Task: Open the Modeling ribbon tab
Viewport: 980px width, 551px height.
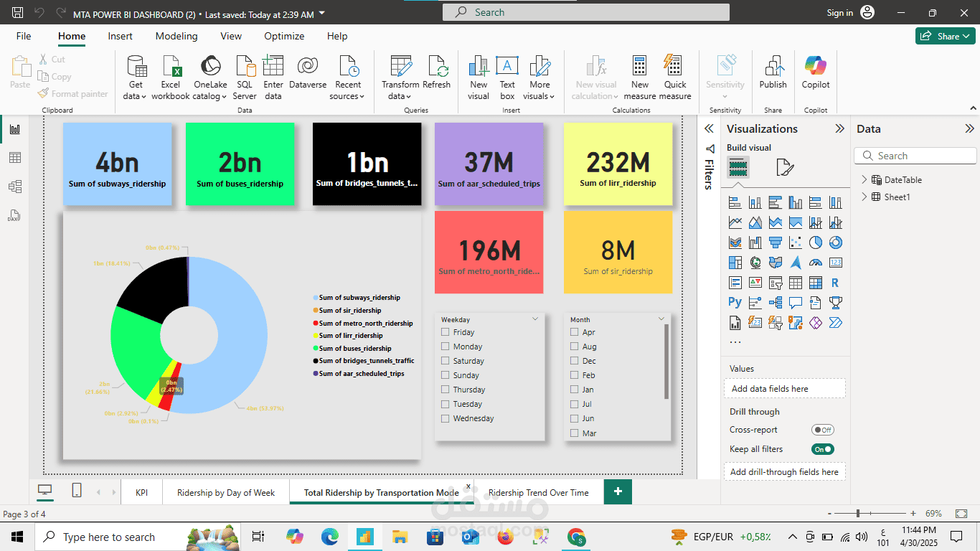Action: [176, 36]
